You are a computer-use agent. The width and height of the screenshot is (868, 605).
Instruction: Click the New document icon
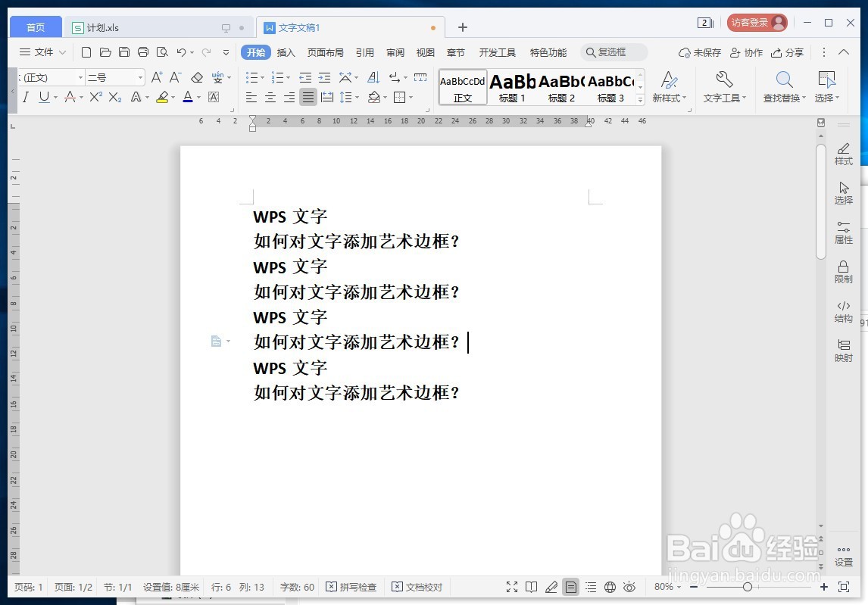tap(86, 52)
